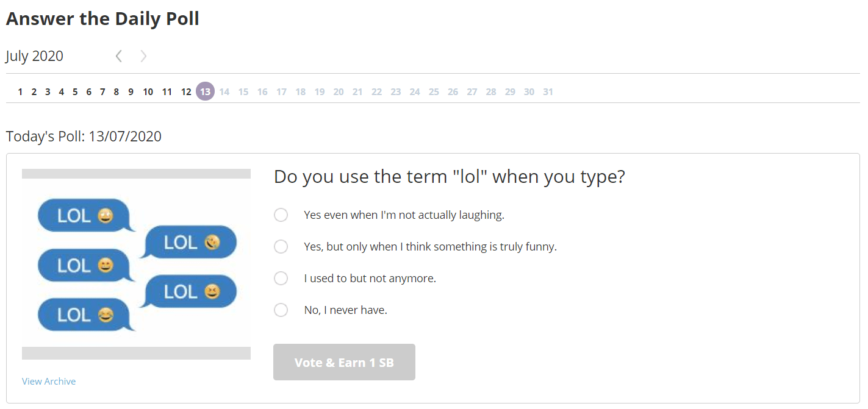The height and width of the screenshot is (409, 868).
Task: Open the poll for July 9
Action: click(131, 92)
